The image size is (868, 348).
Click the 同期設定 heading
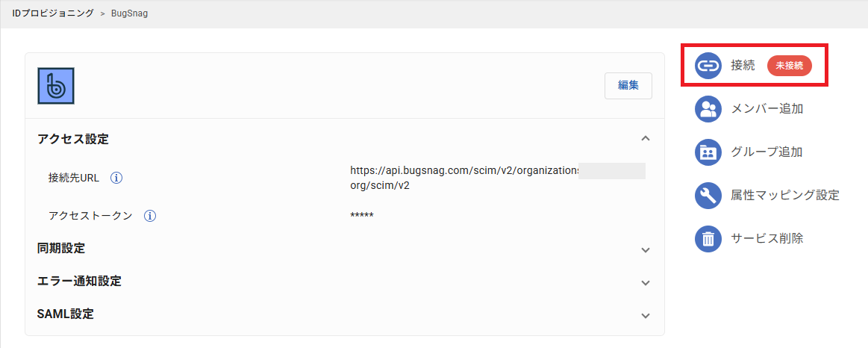61,248
